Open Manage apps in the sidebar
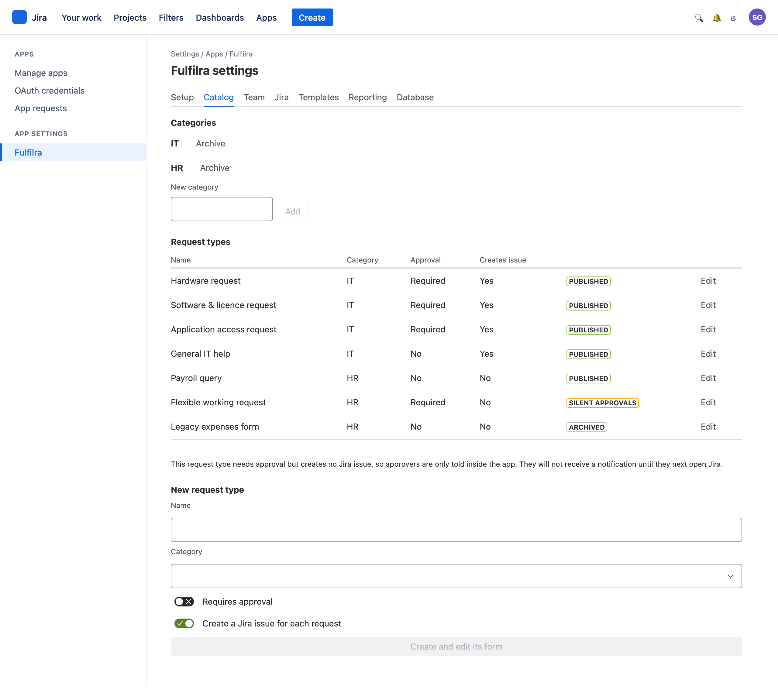Screen dimensions: 778x700 41,73
